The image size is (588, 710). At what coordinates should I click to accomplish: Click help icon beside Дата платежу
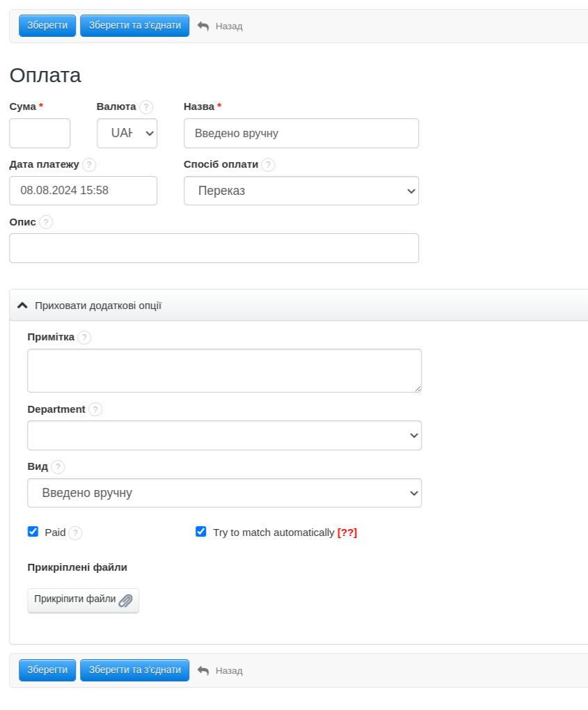[89, 165]
